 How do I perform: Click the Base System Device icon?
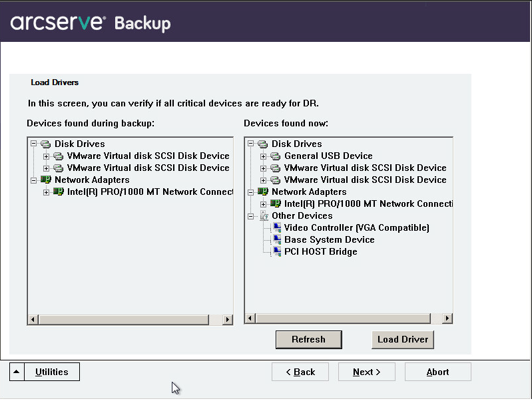pyautogui.click(x=276, y=240)
